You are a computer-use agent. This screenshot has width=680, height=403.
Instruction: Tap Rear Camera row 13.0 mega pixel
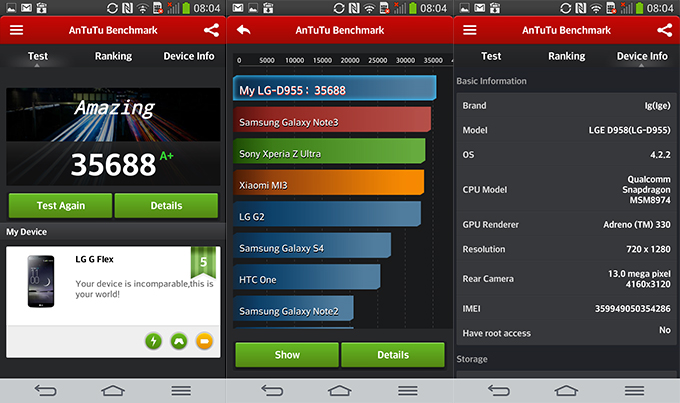click(566, 279)
